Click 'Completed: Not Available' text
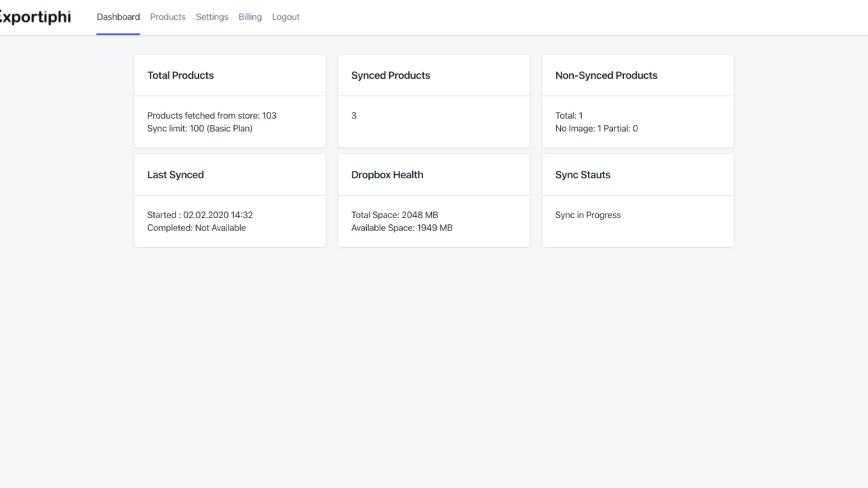This screenshot has height=488, width=868. click(x=197, y=228)
